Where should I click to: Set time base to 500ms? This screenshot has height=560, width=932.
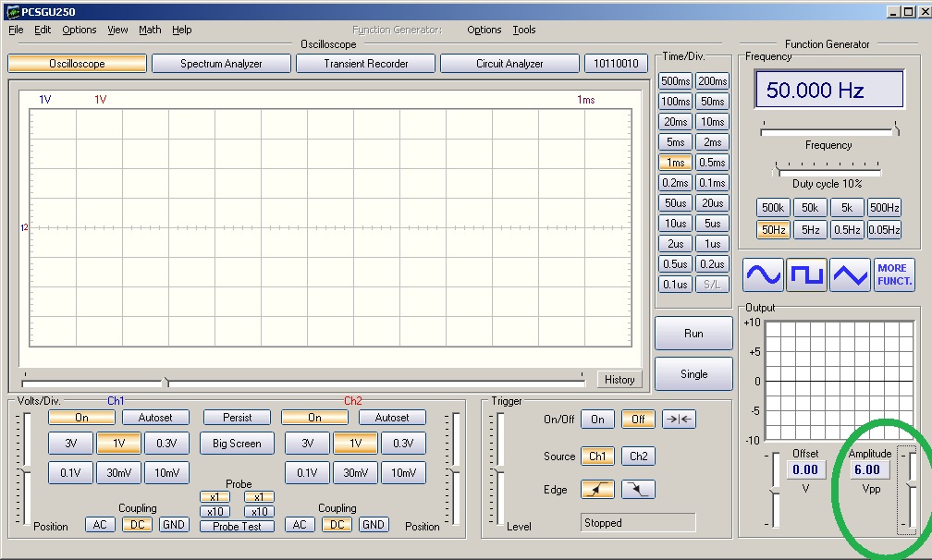(x=675, y=81)
